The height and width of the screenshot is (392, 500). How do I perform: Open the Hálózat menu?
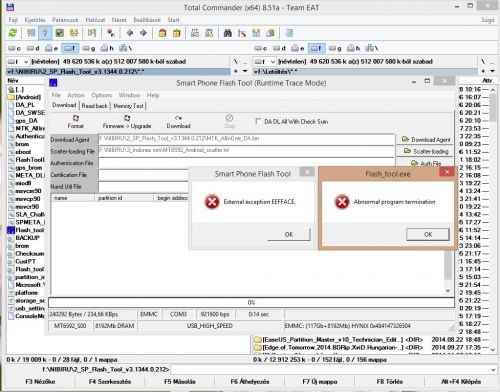[x=95, y=20]
